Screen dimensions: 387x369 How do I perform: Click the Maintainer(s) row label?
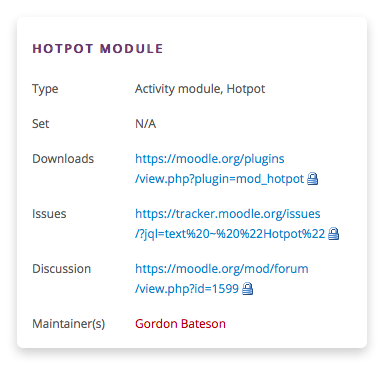point(68,324)
